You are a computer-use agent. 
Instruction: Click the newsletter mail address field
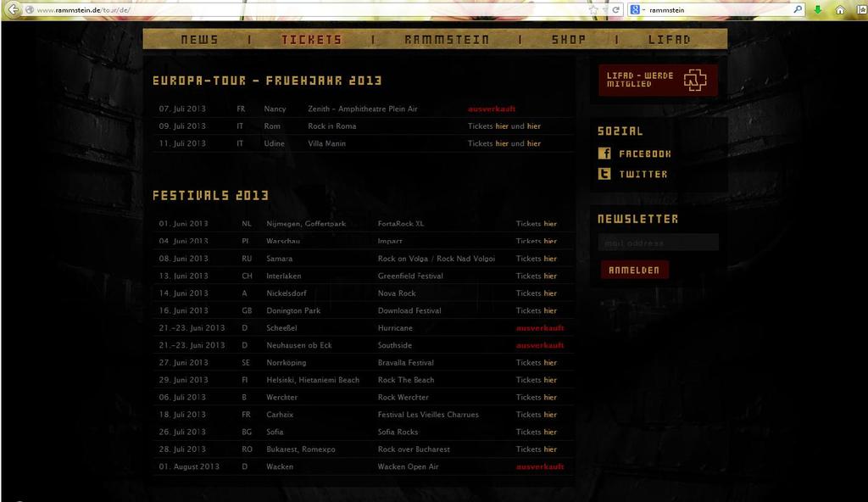[x=658, y=243]
